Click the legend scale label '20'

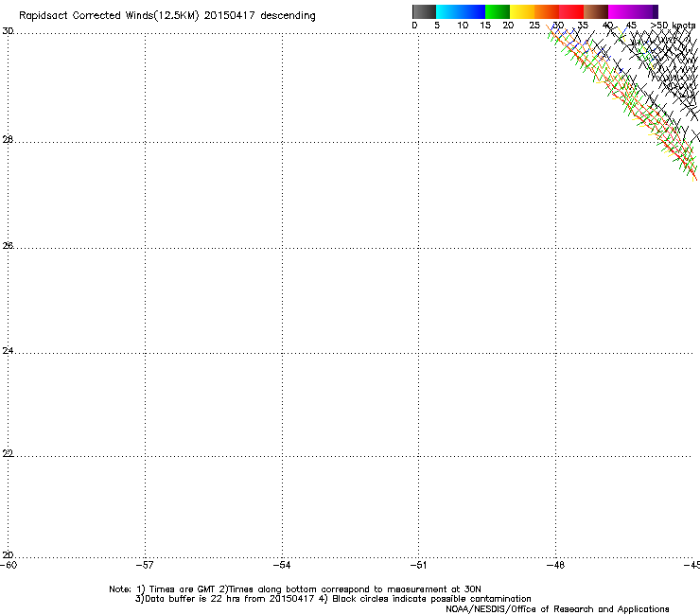pos(508,26)
